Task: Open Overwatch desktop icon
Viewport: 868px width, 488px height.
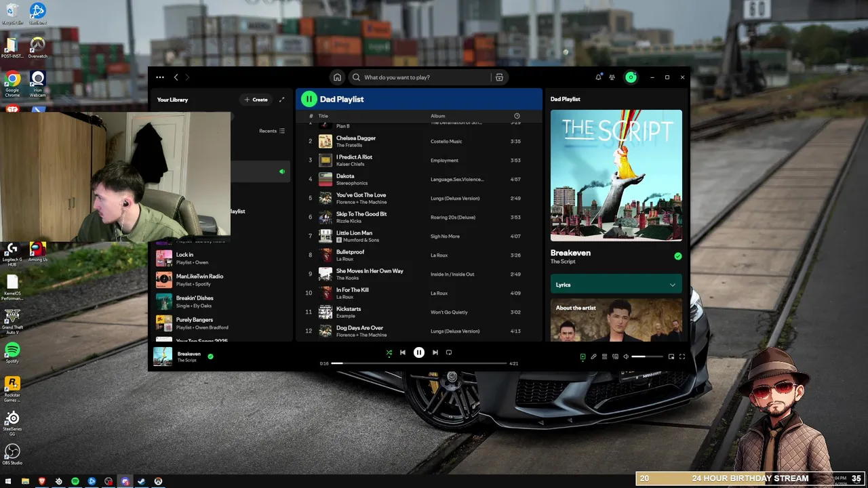Action: pyautogui.click(x=38, y=47)
